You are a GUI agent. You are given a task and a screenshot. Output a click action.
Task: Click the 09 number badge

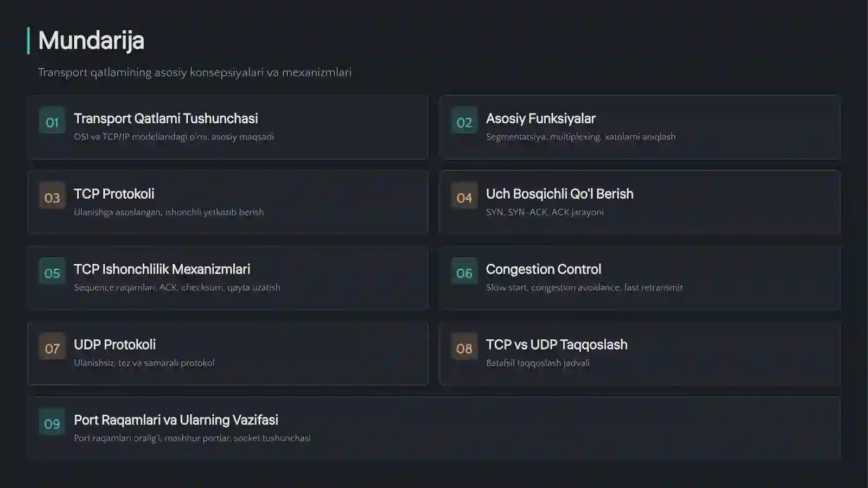[x=52, y=422]
